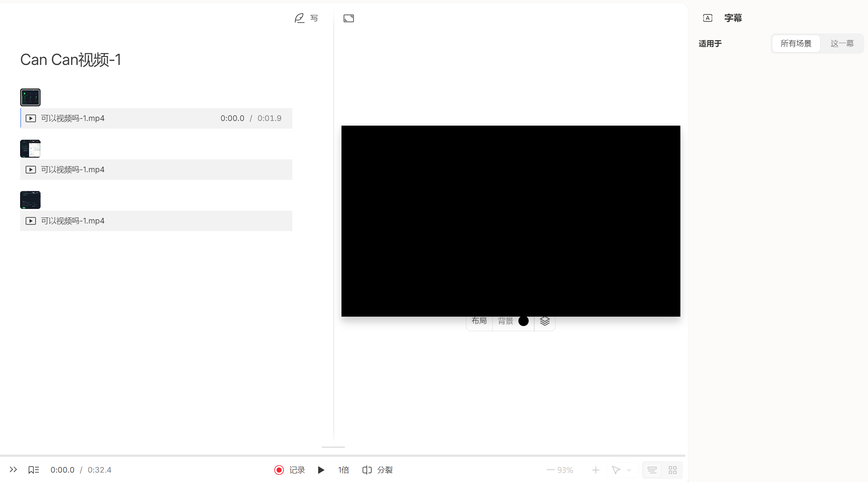Click the 0:00.0 current time readout
The width and height of the screenshot is (868, 482).
(x=62, y=470)
